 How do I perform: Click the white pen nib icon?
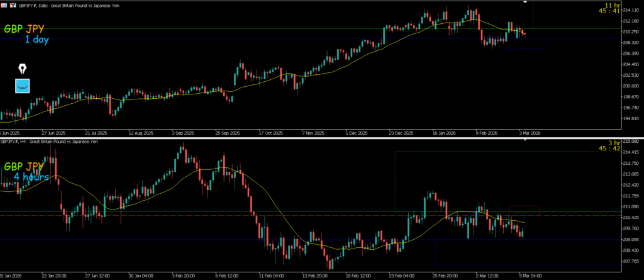tap(23, 68)
